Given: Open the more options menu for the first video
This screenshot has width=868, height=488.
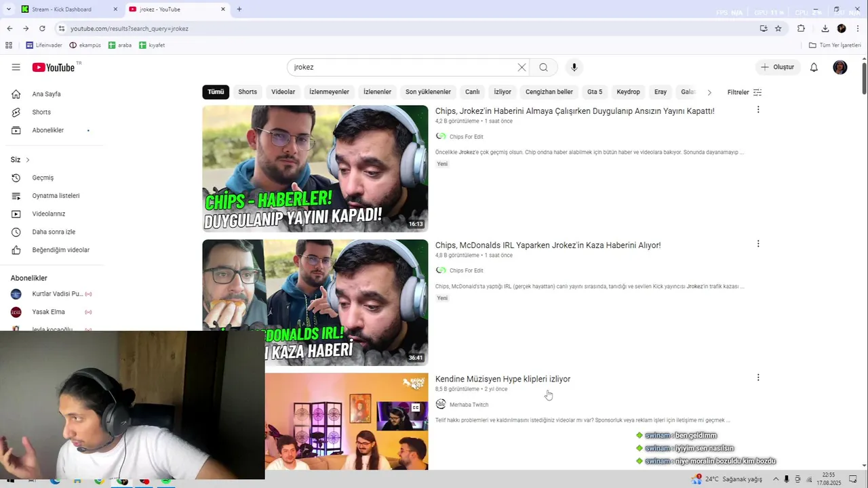Looking at the screenshot, I should 758,110.
